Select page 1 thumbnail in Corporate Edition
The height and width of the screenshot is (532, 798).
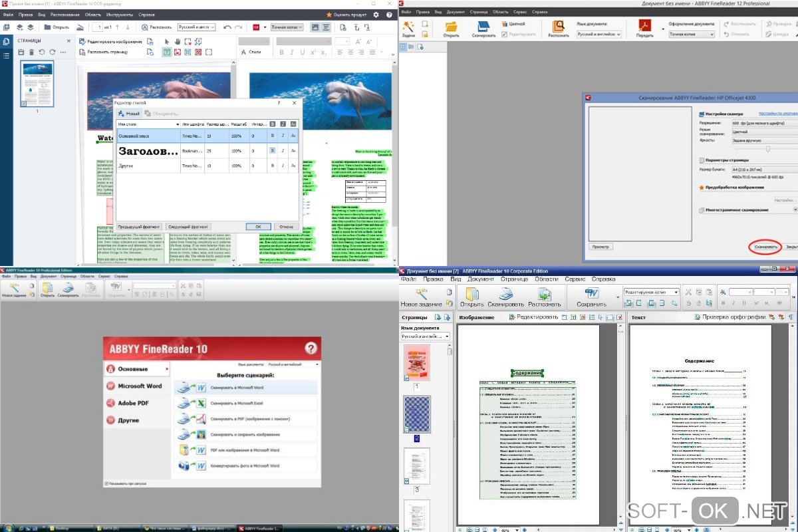[417, 363]
